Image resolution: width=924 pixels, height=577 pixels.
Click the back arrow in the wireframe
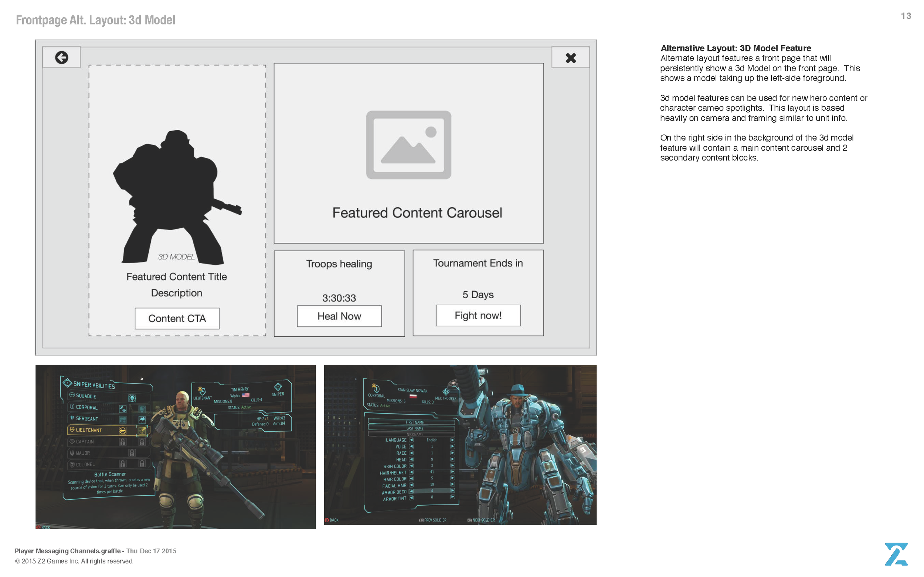click(61, 58)
